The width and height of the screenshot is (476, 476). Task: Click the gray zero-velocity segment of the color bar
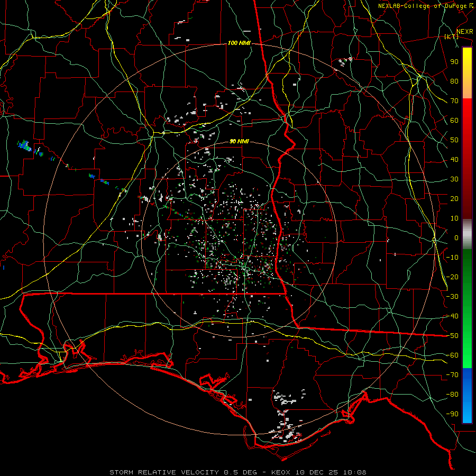click(x=467, y=234)
